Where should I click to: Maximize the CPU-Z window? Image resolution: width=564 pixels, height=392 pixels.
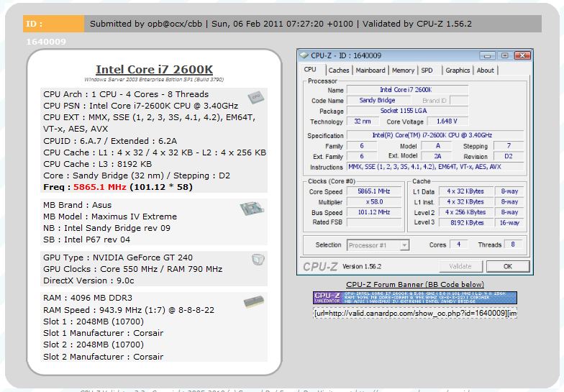pos(505,56)
